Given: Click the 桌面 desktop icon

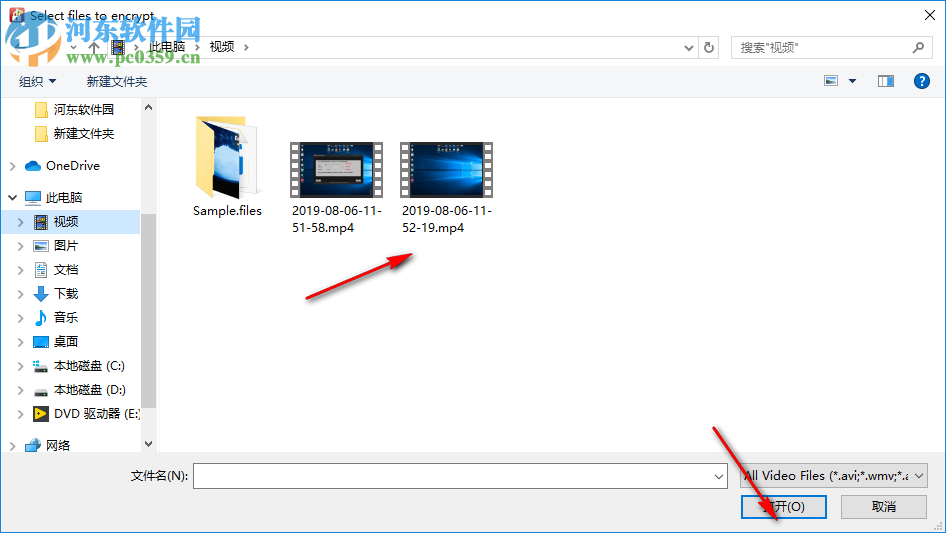Looking at the screenshot, I should coord(40,342).
